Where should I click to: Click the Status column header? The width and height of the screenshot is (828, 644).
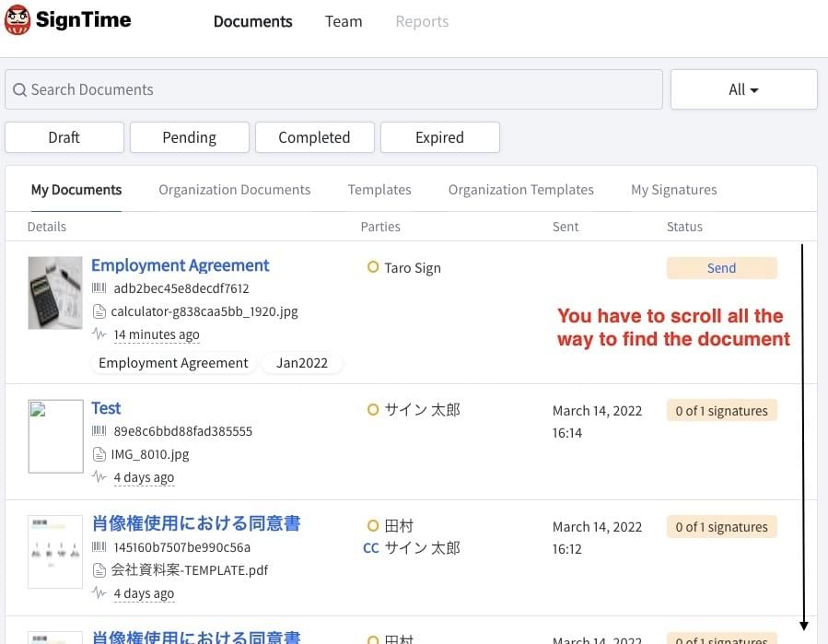coord(684,227)
